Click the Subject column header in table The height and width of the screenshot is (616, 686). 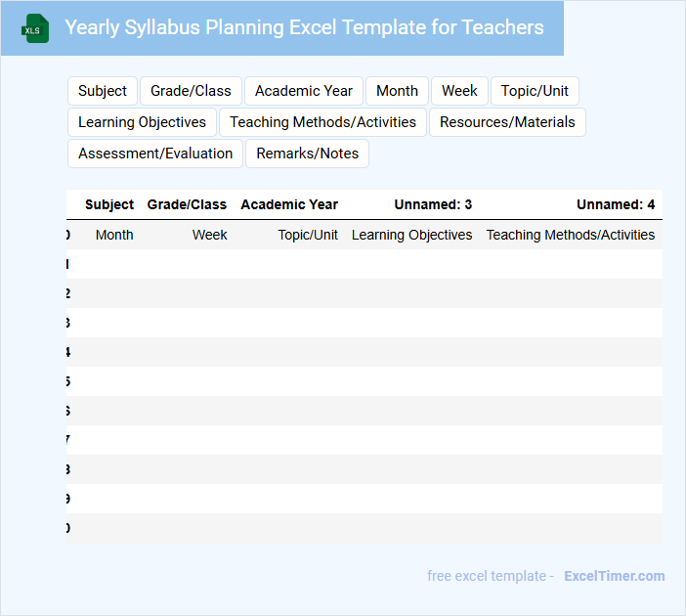109,204
